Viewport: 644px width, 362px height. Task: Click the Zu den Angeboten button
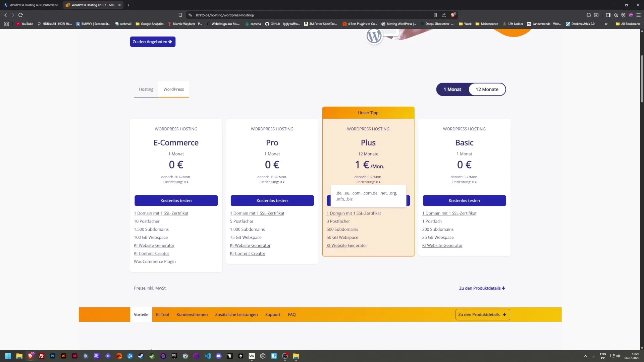(153, 42)
